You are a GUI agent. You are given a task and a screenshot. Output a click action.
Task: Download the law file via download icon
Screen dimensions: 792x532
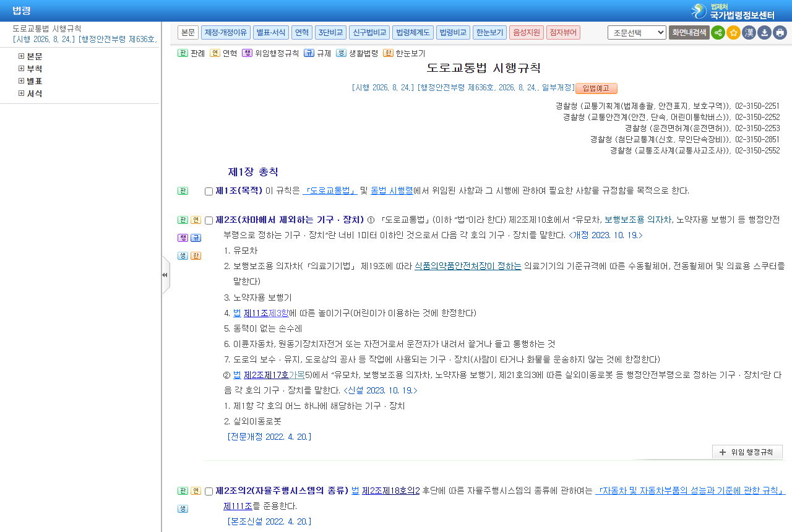pyautogui.click(x=764, y=32)
